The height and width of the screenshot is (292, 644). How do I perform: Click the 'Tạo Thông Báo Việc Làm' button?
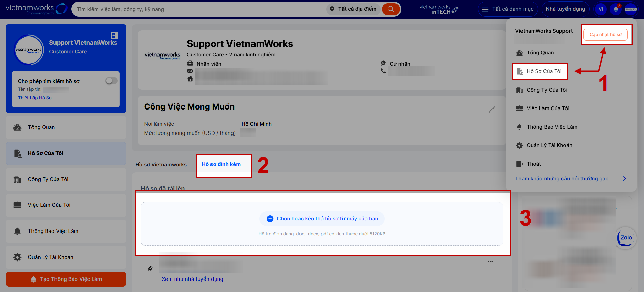point(66,279)
